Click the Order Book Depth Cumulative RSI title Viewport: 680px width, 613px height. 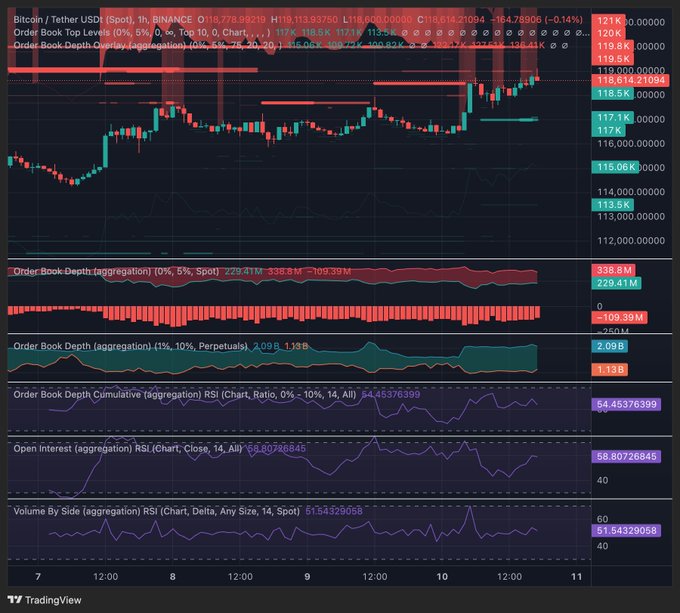tap(185, 395)
